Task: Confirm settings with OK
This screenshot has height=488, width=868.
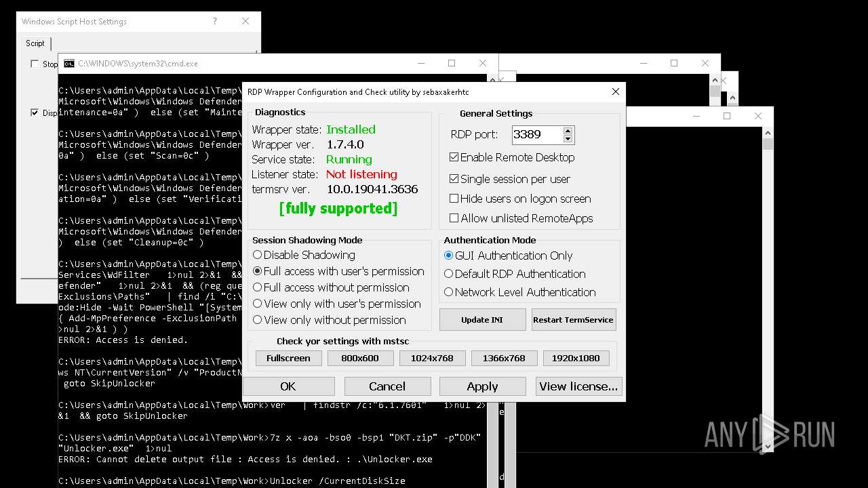Action: click(288, 386)
